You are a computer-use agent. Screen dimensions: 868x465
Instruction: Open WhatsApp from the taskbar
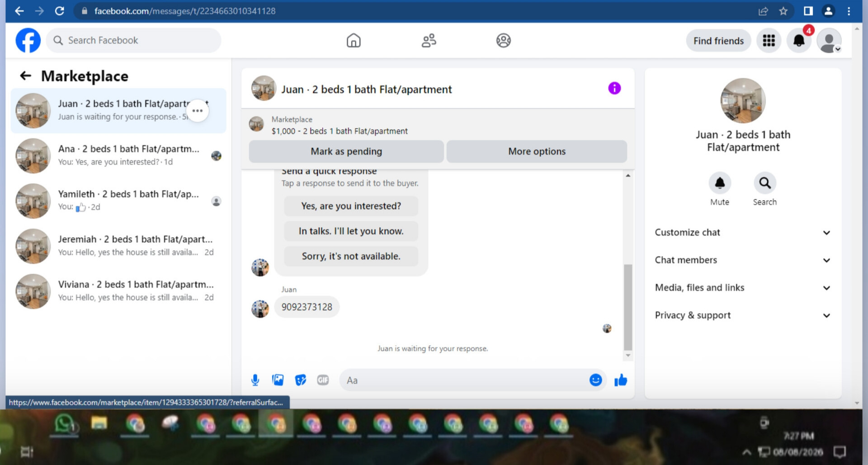(x=64, y=424)
